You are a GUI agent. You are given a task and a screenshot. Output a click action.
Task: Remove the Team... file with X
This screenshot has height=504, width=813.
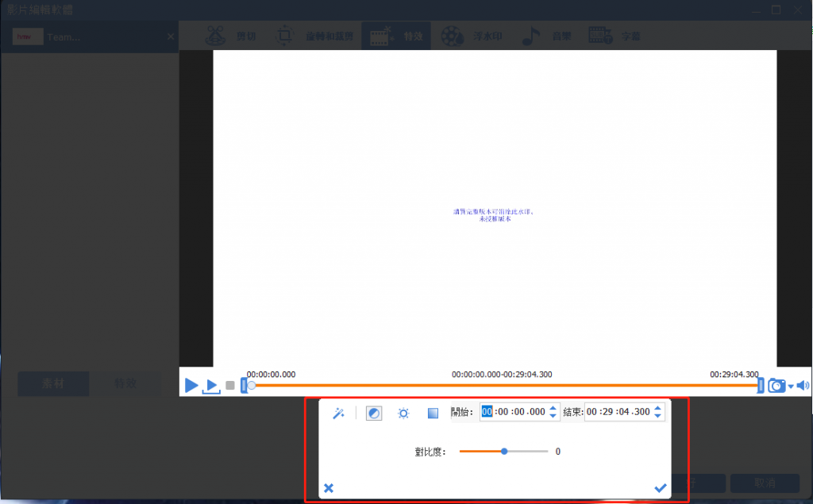[171, 37]
